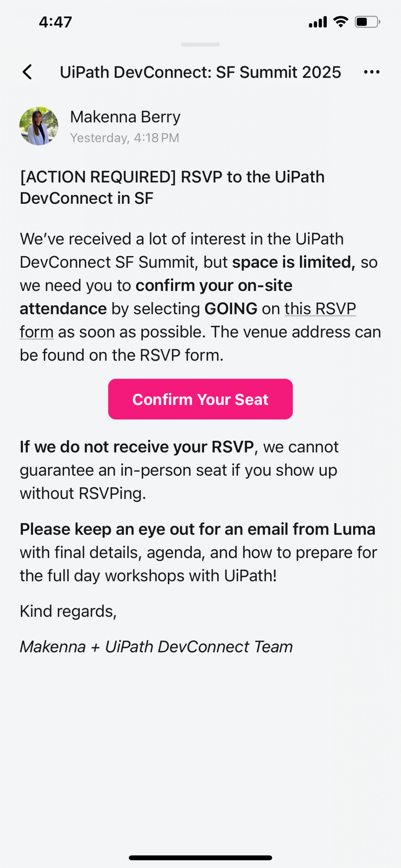The image size is (401, 868).
Task: Tap the "Yesterday, 4:18 PM" timestamp
Action: coord(124,138)
